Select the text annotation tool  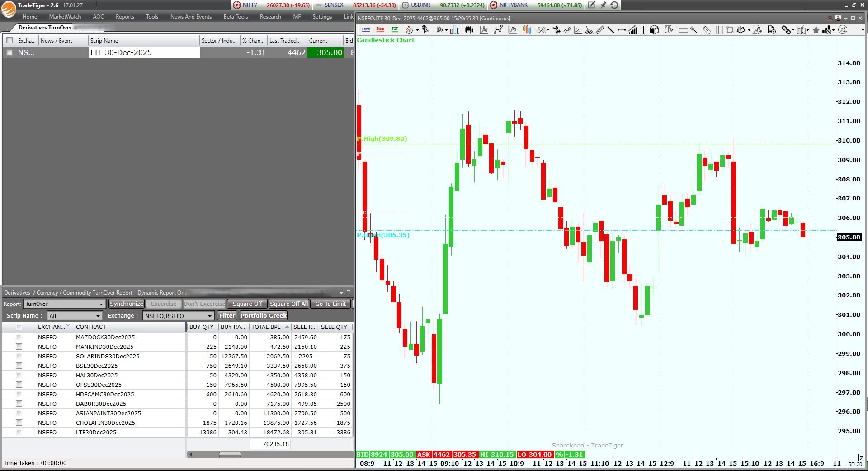click(669, 30)
